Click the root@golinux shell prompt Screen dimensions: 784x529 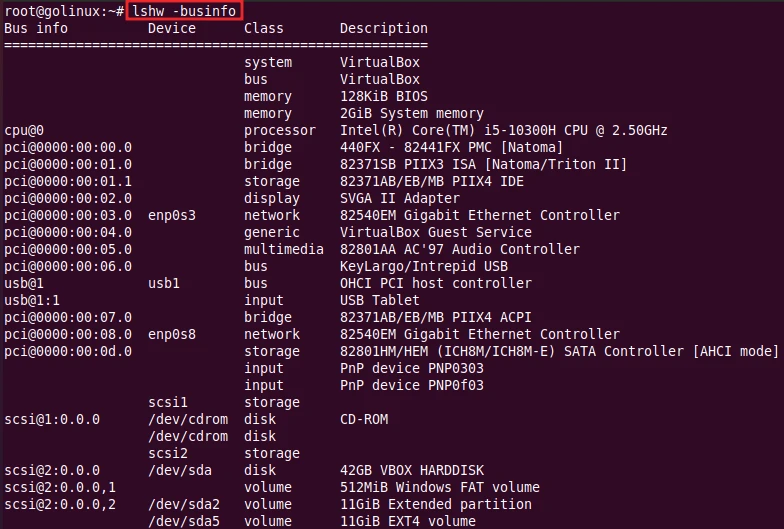pos(62,11)
